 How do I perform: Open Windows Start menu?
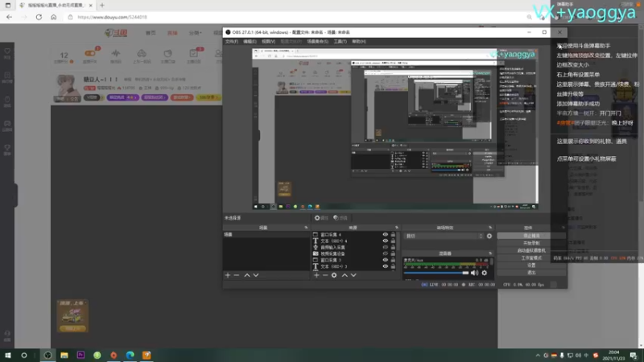click(7, 356)
